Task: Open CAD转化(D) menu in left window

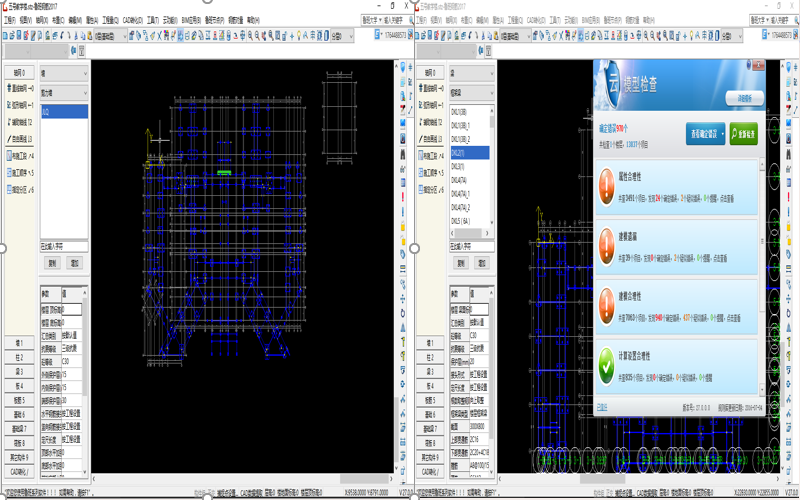Action: tap(133, 20)
